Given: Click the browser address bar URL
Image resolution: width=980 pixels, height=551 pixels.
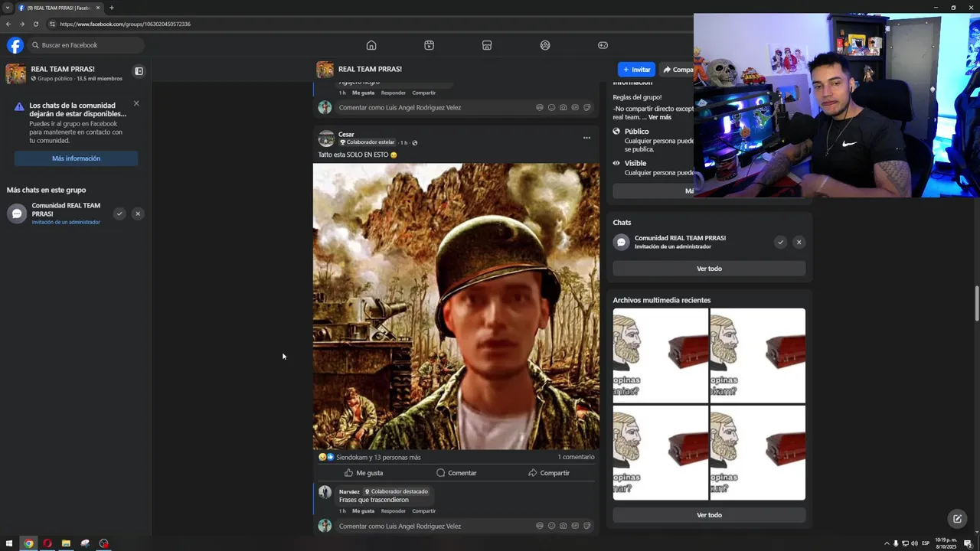Looking at the screenshot, I should point(125,24).
